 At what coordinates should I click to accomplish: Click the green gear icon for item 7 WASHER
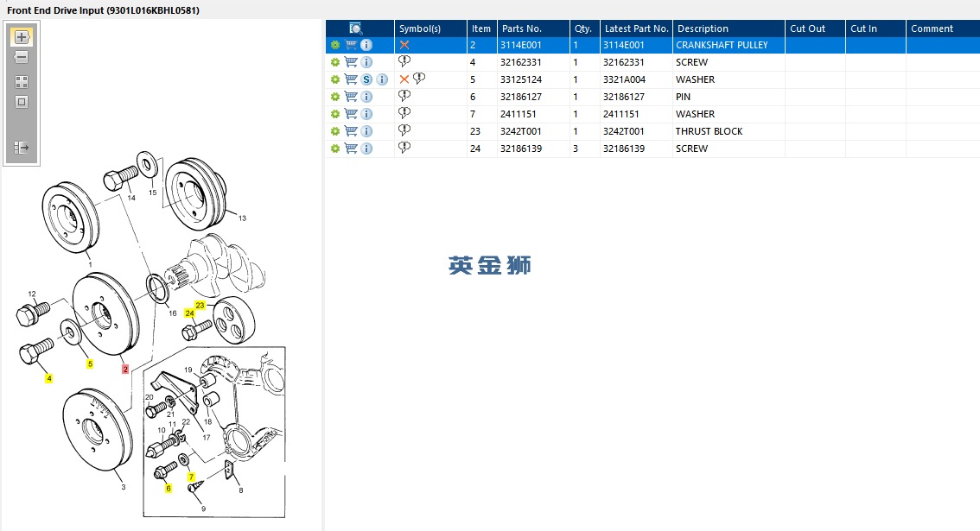pyautogui.click(x=335, y=114)
